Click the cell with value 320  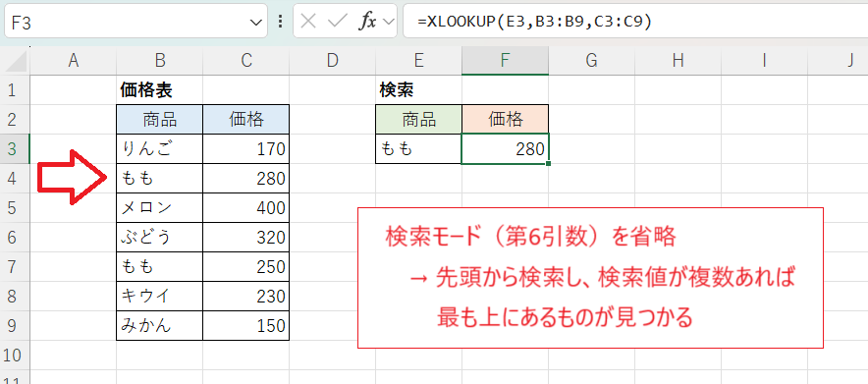tap(246, 237)
